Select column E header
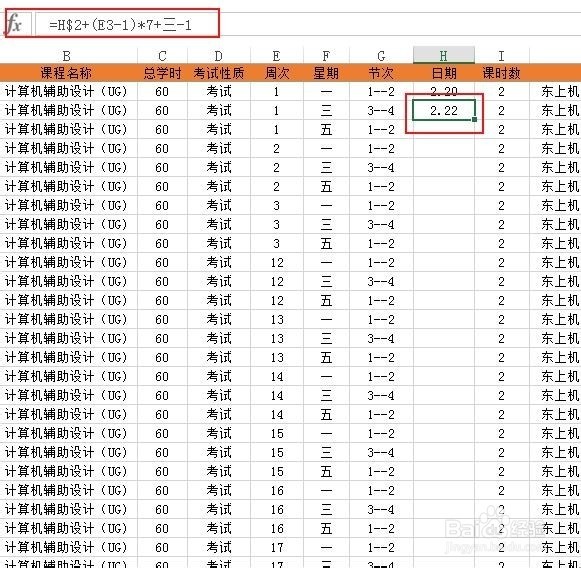581x568 pixels. [276, 56]
